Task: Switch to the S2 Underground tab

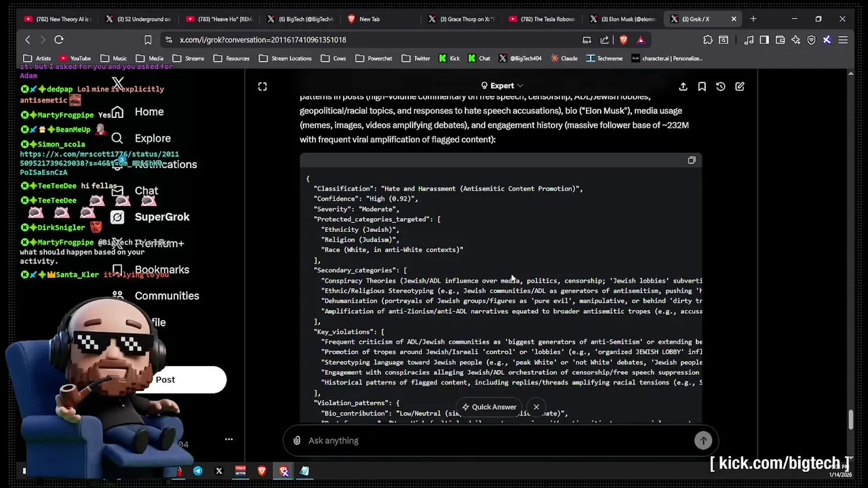Action: [x=138, y=19]
